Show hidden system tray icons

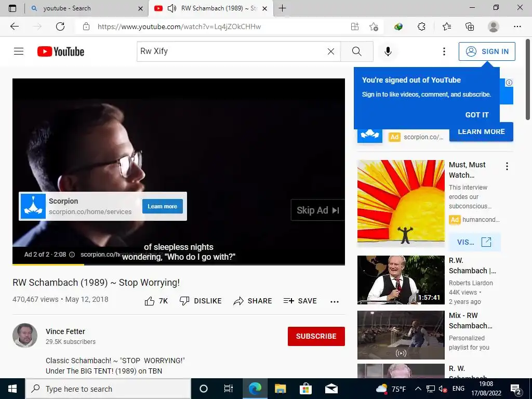click(x=418, y=389)
